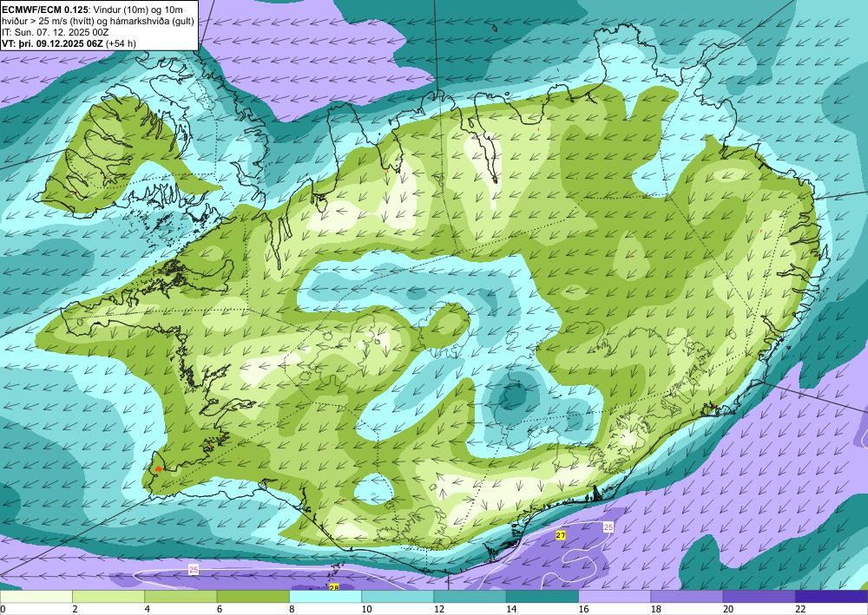
Task: Click the legend tick label "14"
Action: [x=511, y=609]
